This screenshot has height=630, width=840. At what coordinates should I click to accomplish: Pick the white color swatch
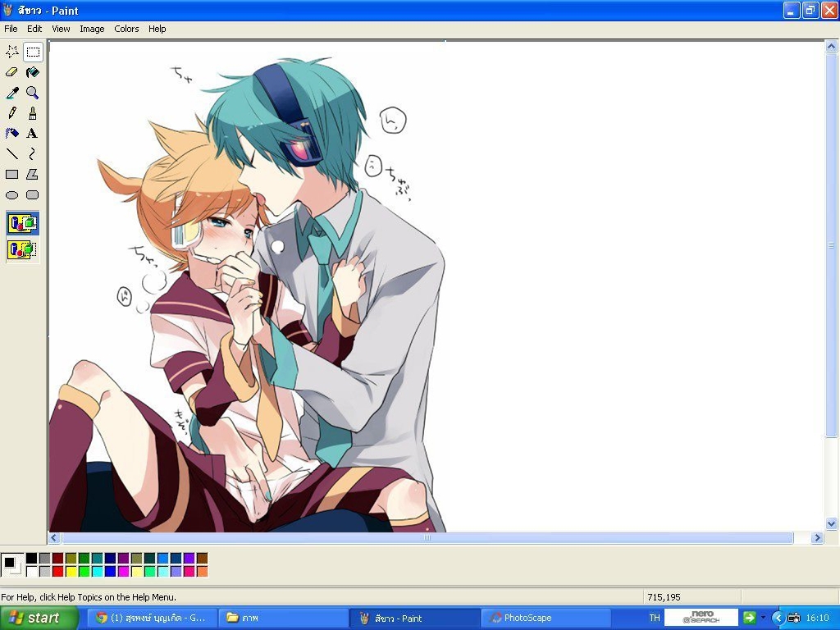[x=32, y=572]
